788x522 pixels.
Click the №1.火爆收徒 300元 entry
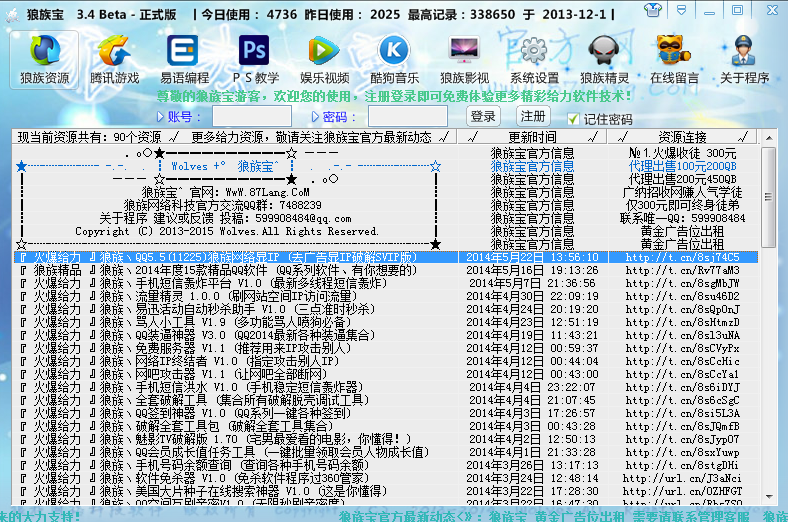[x=682, y=153]
